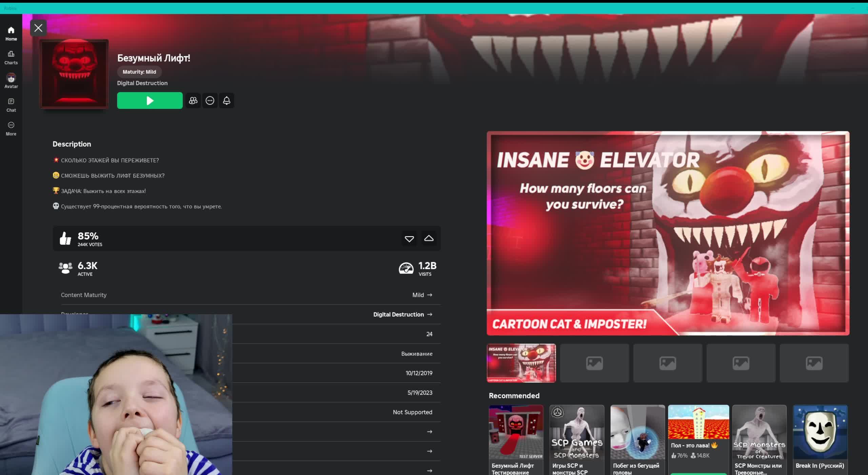Open recommended game Пол - это лава!
This screenshot has height=475, width=868.
(x=698, y=440)
